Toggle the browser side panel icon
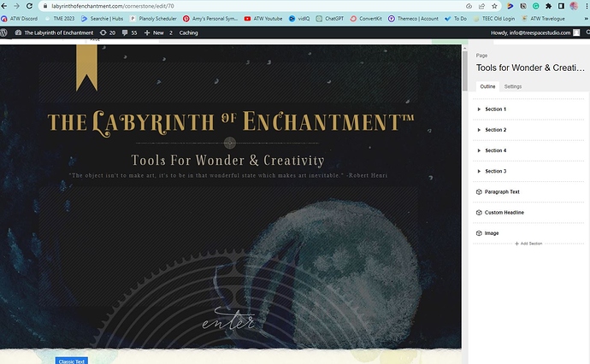This screenshot has height=364, width=590. point(561,6)
